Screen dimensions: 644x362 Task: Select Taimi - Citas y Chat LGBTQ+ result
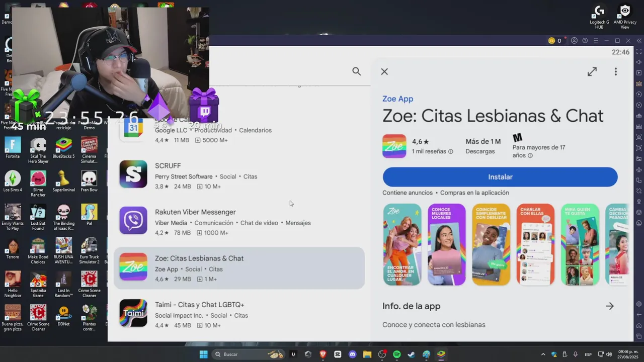239,314
